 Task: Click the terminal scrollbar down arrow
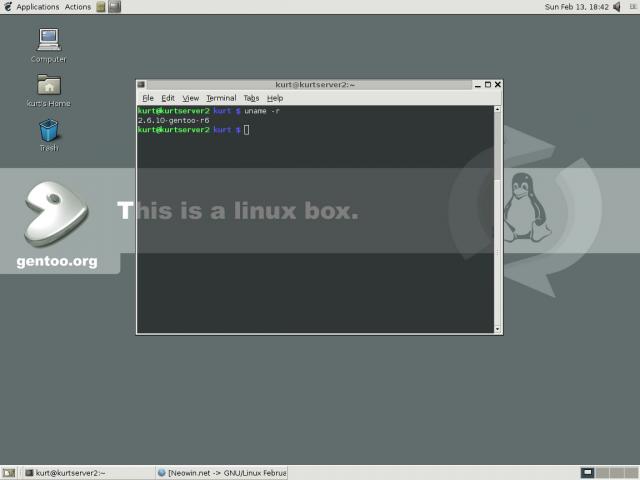tap(497, 329)
